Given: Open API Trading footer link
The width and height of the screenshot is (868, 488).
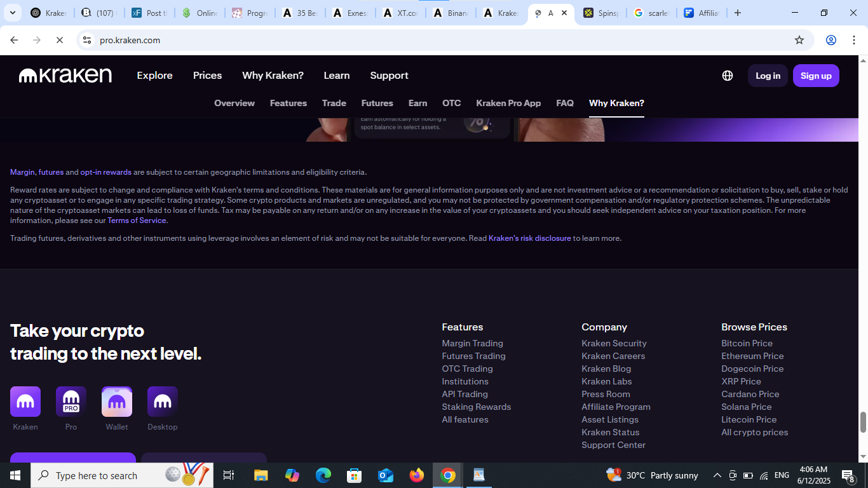Looking at the screenshot, I should 465,394.
